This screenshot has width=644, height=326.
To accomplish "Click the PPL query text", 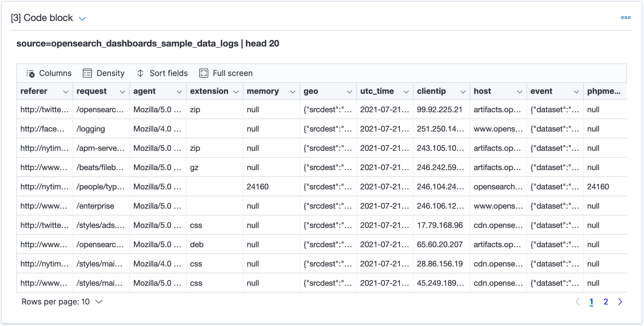I will (x=148, y=43).
